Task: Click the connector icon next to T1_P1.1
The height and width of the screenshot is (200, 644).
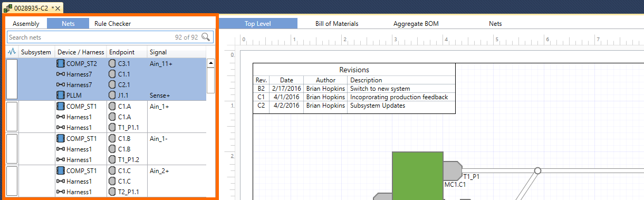Action: tap(112, 128)
